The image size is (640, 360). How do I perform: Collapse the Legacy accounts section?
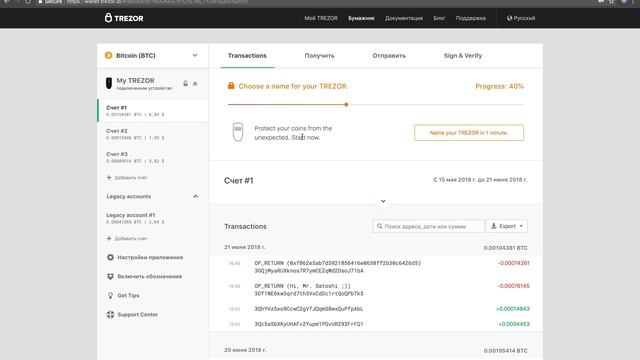coord(196,196)
